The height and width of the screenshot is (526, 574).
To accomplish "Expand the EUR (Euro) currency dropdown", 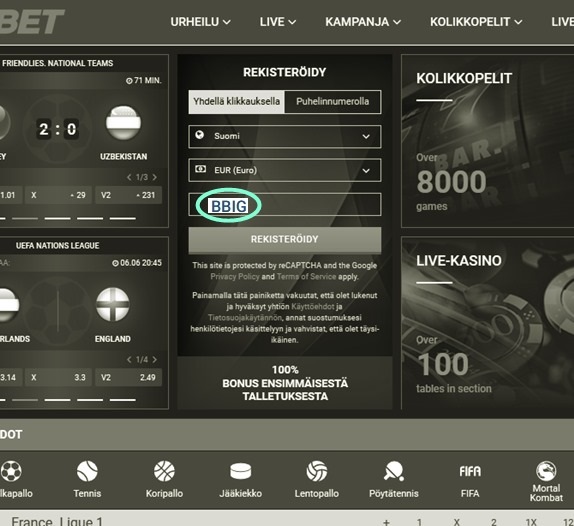I will (x=284, y=170).
